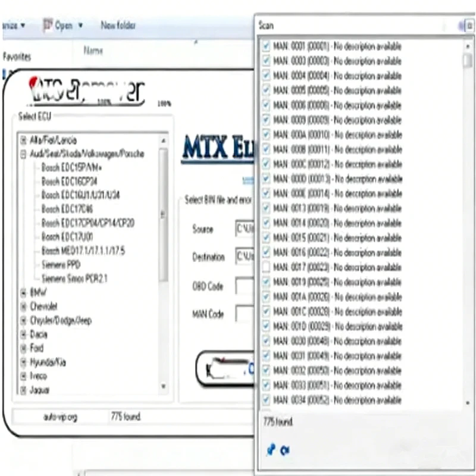Select Favorites in Explorer navigation pane
The image size is (476, 476).
(x=17, y=57)
